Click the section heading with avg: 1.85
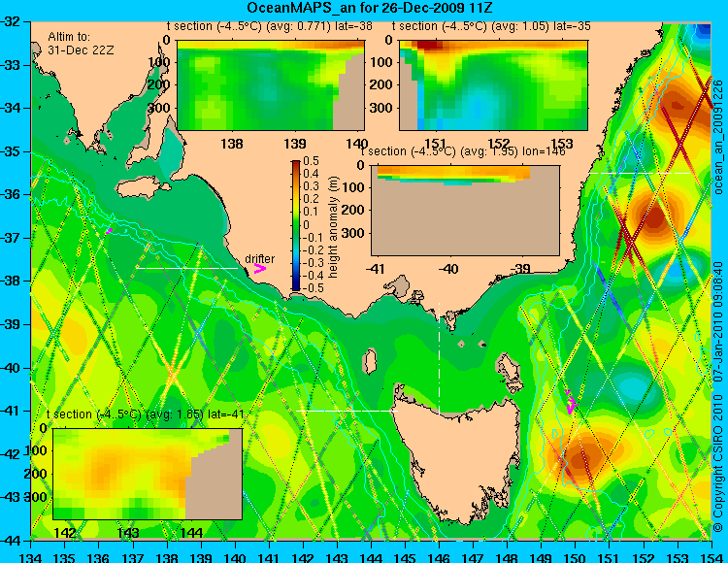Image resolution: width=728 pixels, height=563 pixels. [146, 414]
